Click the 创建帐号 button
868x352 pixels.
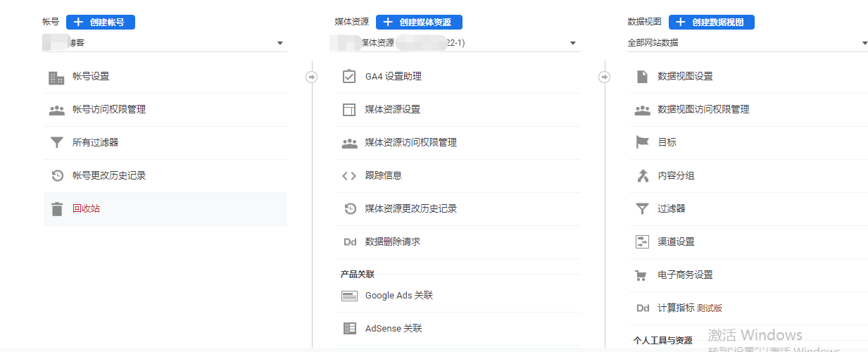coord(101,23)
